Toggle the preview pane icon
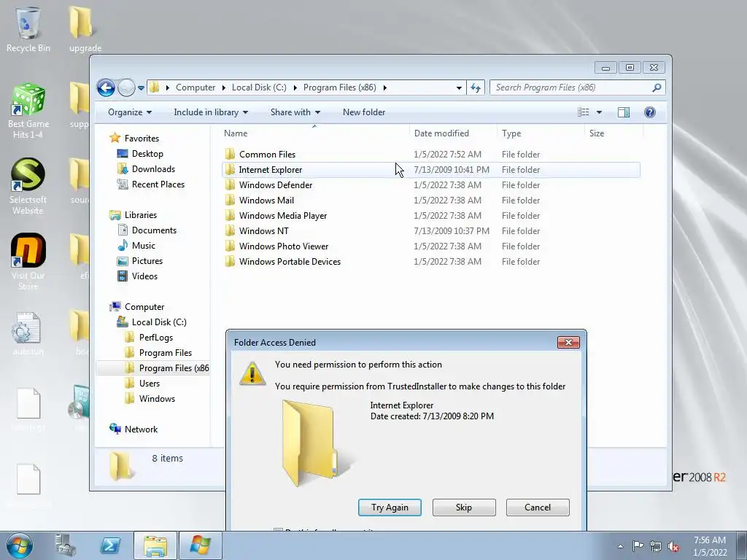The height and width of the screenshot is (560, 747). click(624, 112)
